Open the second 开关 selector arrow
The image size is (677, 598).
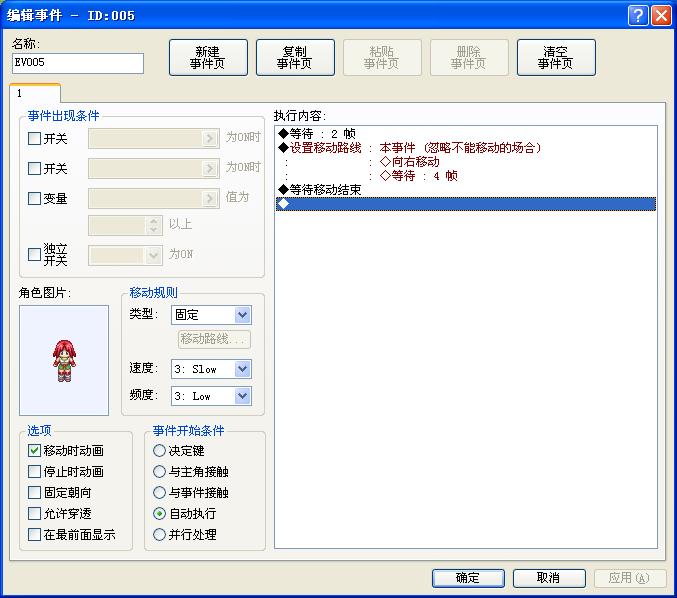pos(210,168)
